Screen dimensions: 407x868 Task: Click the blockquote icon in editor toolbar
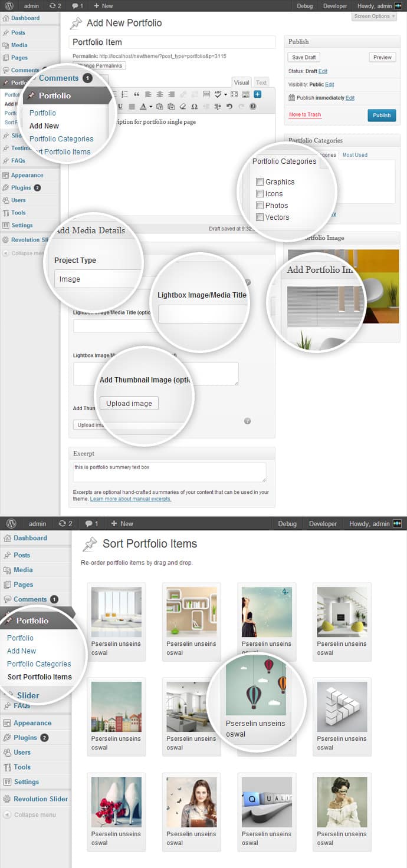point(136,94)
